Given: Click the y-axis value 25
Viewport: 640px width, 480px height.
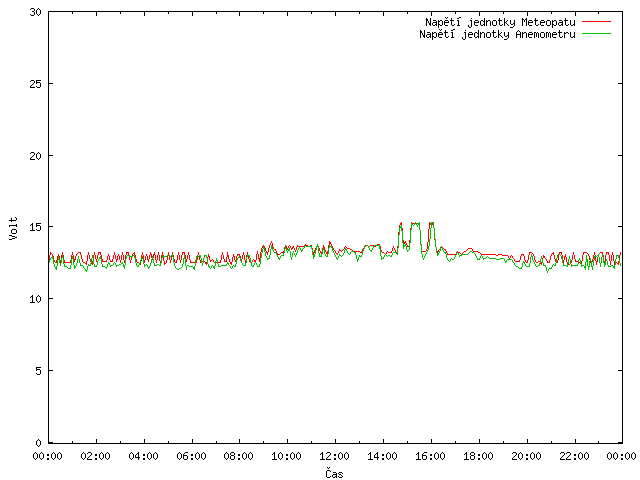Looking at the screenshot, I should pos(36,84).
